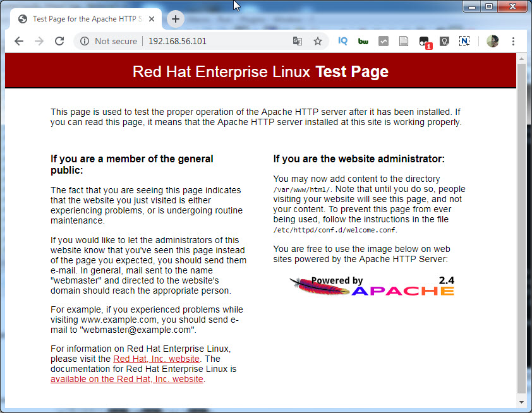
Task: Navigate back using the back arrow
Action: coord(18,40)
